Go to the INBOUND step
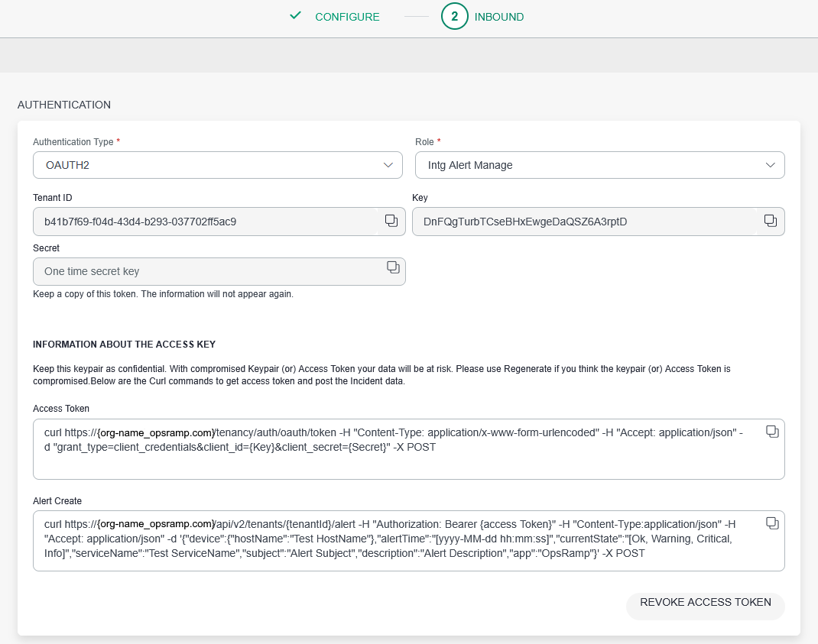The image size is (818, 644). tap(498, 17)
